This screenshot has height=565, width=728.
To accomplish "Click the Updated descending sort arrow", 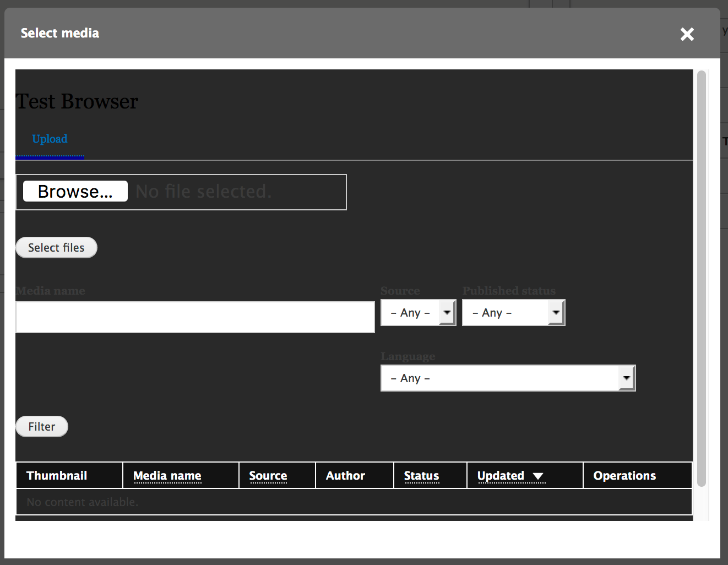I will coord(538,476).
